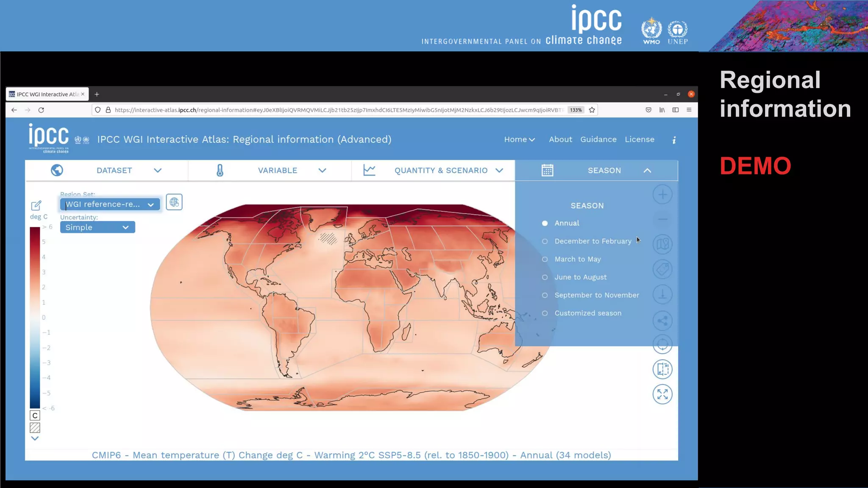The width and height of the screenshot is (868, 488).
Task: Go back in browser history
Action: [x=14, y=110]
